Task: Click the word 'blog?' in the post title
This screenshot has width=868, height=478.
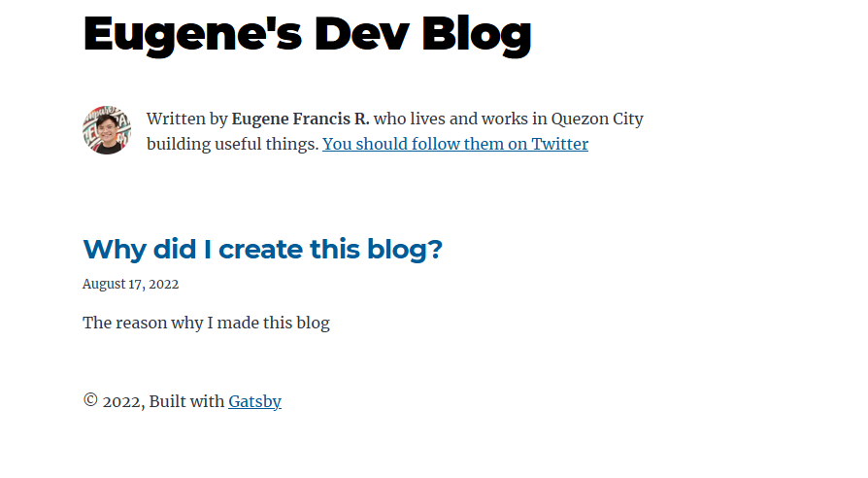Action: [405, 250]
